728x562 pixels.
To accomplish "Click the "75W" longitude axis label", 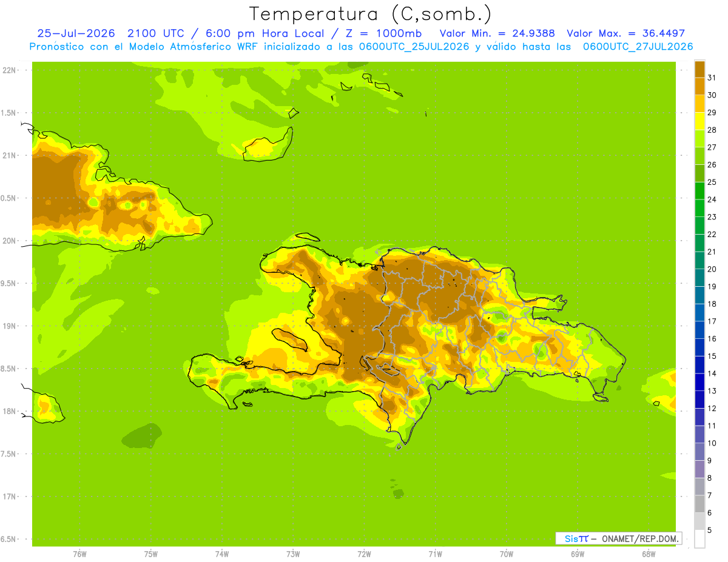I will (x=151, y=554).
